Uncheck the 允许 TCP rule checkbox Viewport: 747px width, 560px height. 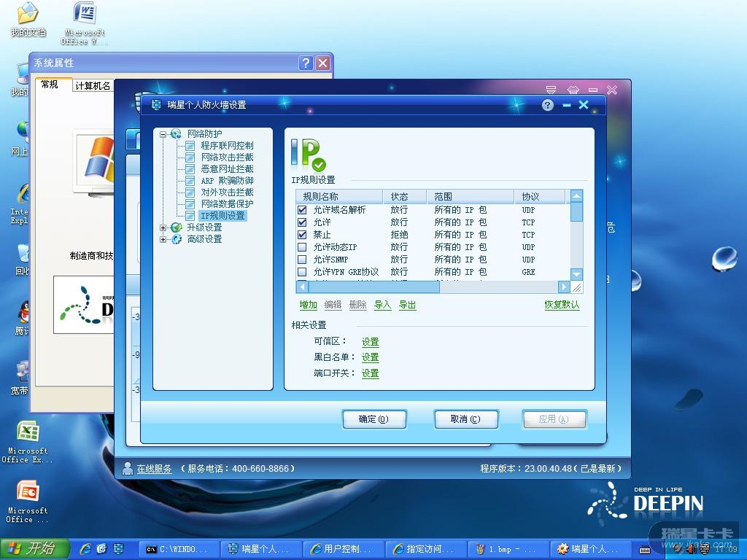coord(302,222)
